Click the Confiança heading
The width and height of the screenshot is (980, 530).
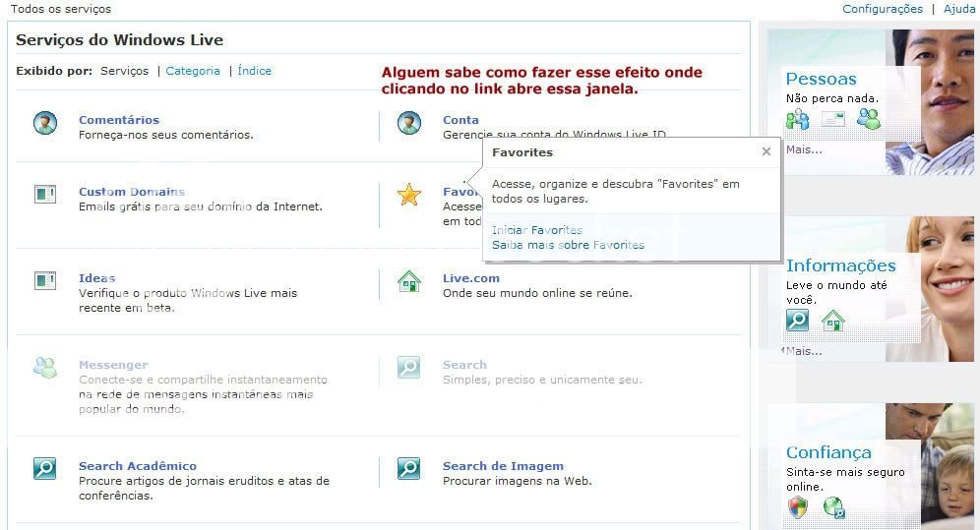[828, 452]
